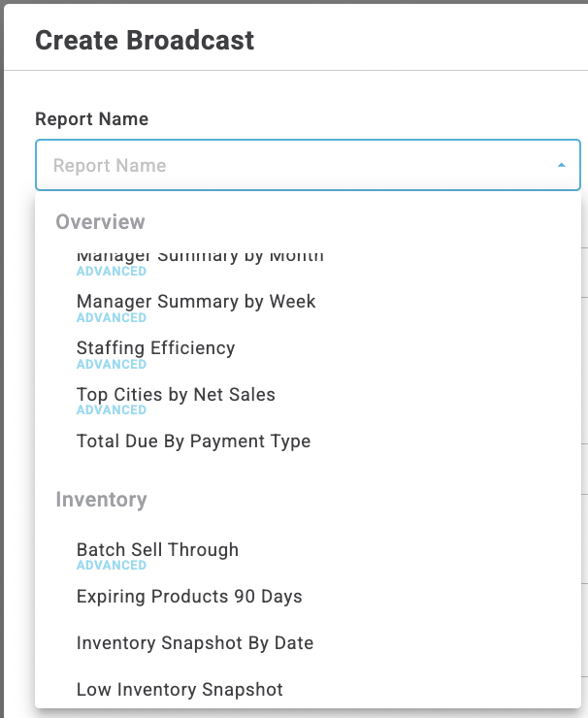Click the Create Broadcast dialog title
This screenshot has width=588, height=718.
click(145, 41)
